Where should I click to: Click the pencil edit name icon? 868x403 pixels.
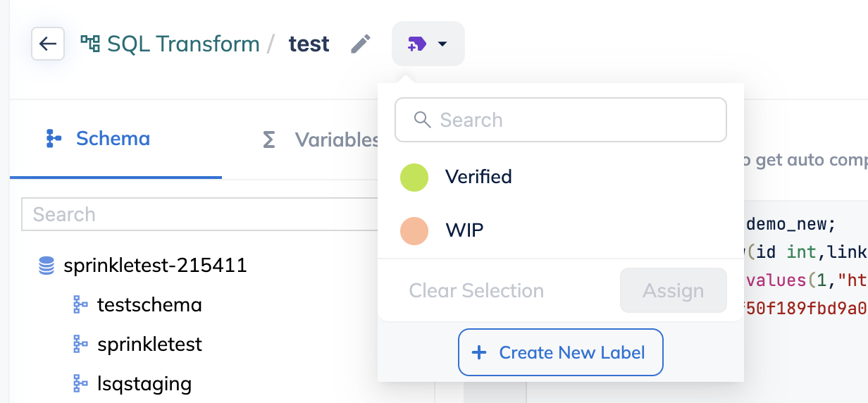(361, 44)
